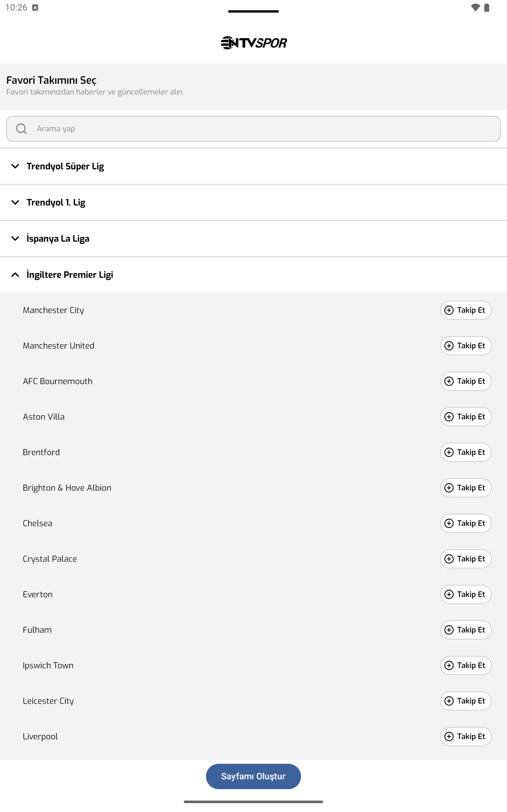
Task: Tap the plus icon beside Everton
Action: pos(449,594)
